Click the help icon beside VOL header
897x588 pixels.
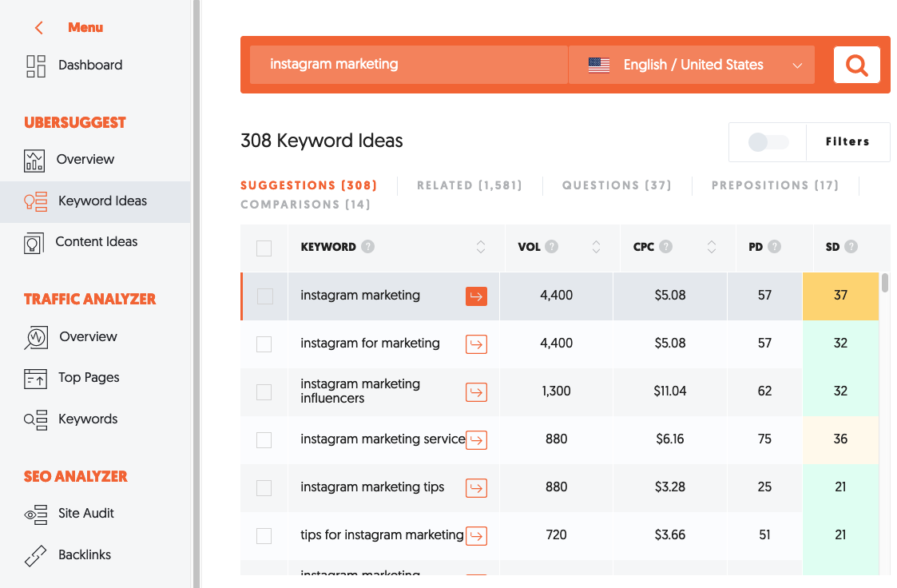(552, 247)
